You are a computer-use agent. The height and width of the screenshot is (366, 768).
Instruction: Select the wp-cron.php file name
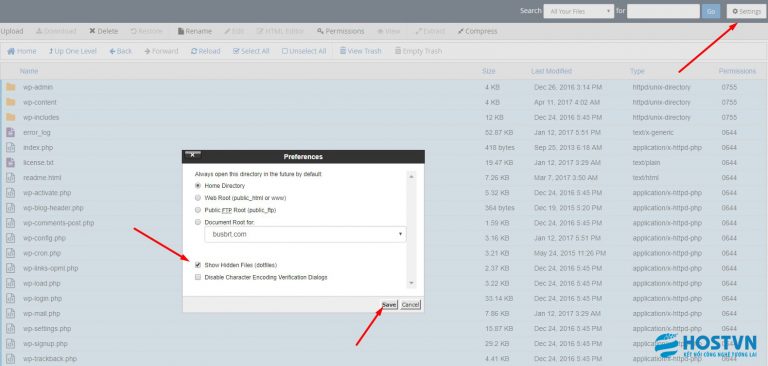click(x=42, y=253)
